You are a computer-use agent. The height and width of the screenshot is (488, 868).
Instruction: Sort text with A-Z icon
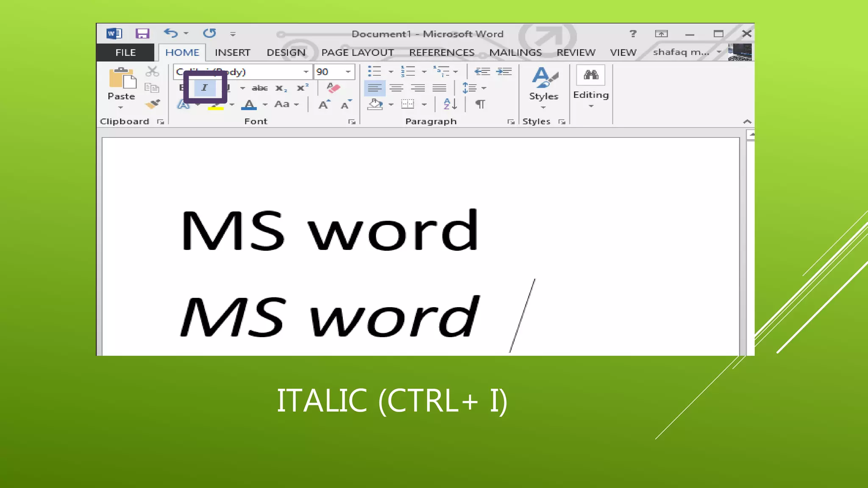point(450,104)
